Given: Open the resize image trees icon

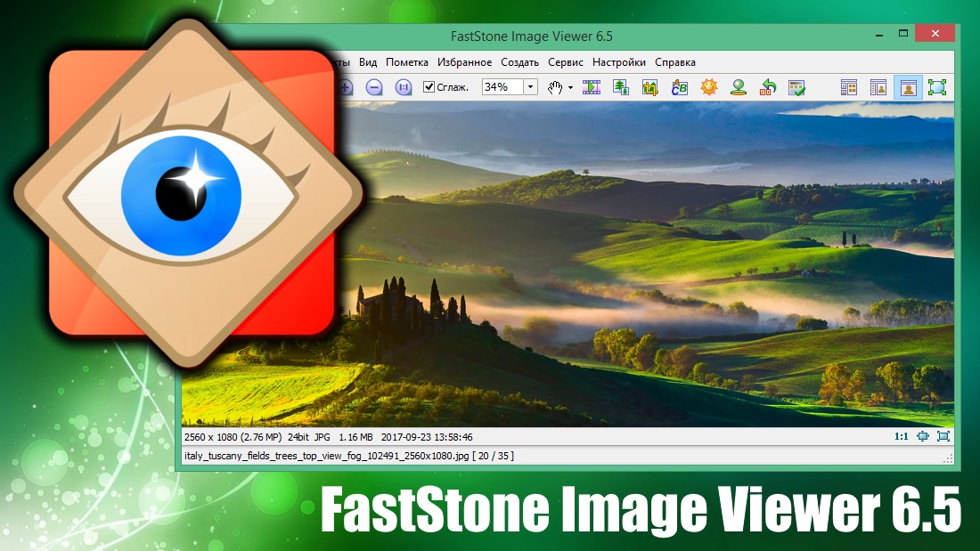Looking at the screenshot, I should pyautogui.click(x=621, y=87).
